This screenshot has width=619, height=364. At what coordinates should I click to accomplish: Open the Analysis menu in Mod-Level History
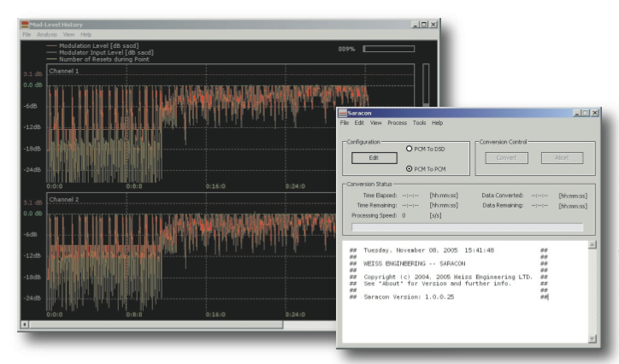point(46,34)
